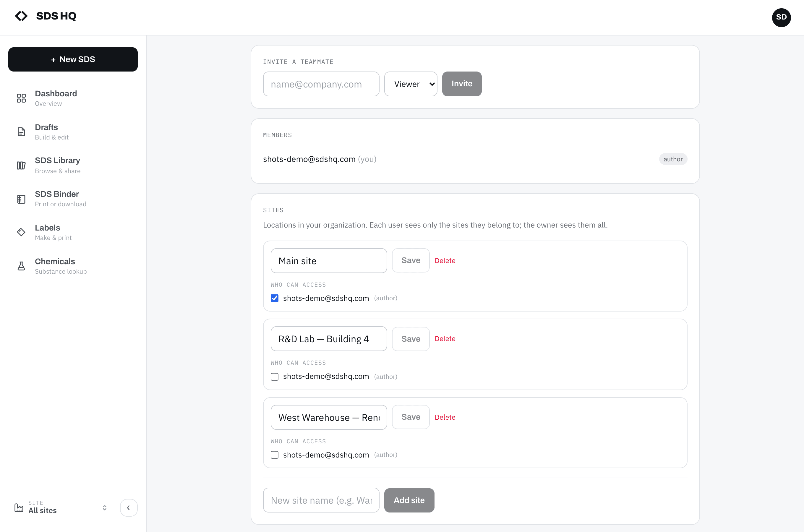Check shots-demo access for R&D Lab
Viewport: 804px width, 532px height.
[274, 377]
